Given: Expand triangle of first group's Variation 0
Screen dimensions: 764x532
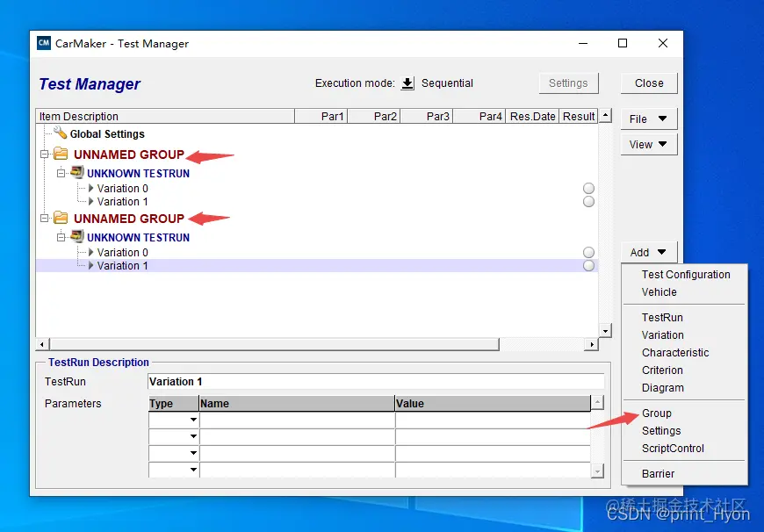Looking at the screenshot, I should point(90,188).
